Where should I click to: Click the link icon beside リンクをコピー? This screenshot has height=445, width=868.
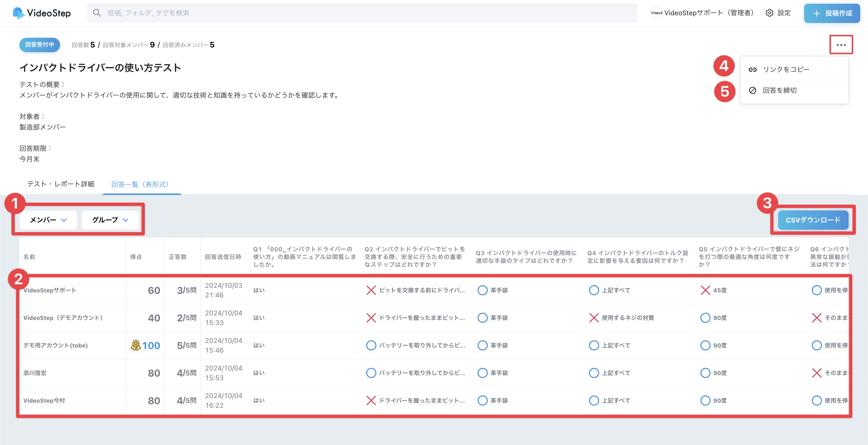coord(752,70)
